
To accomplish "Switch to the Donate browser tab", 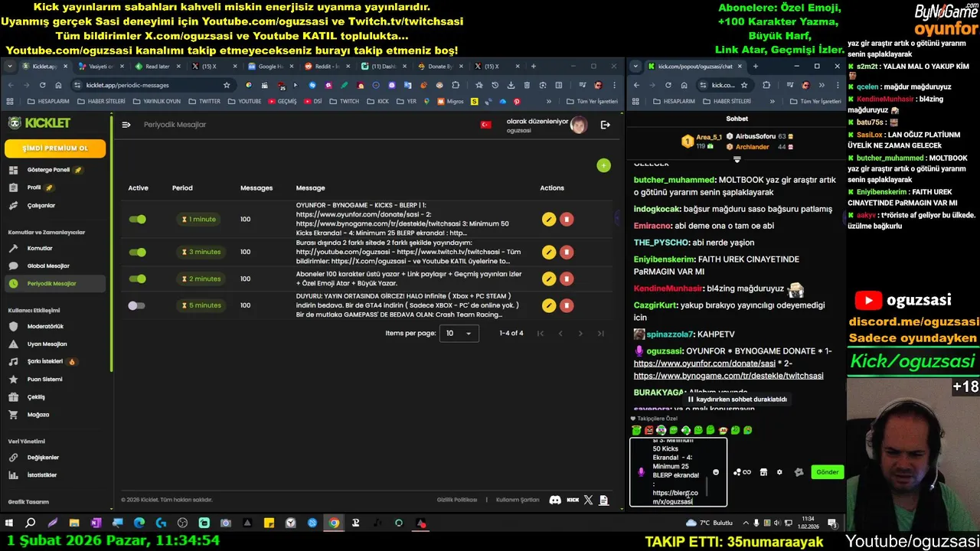I will [x=439, y=67].
